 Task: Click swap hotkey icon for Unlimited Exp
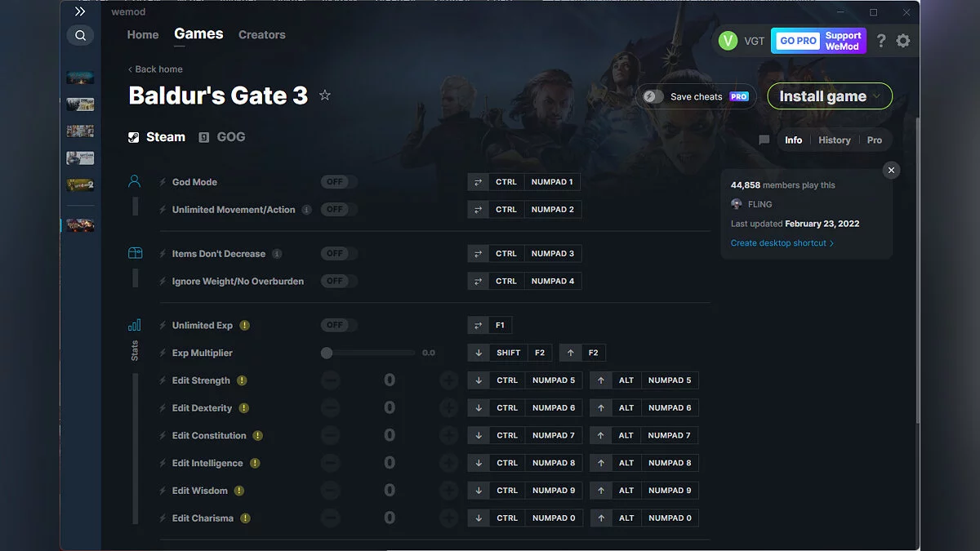[478, 325]
